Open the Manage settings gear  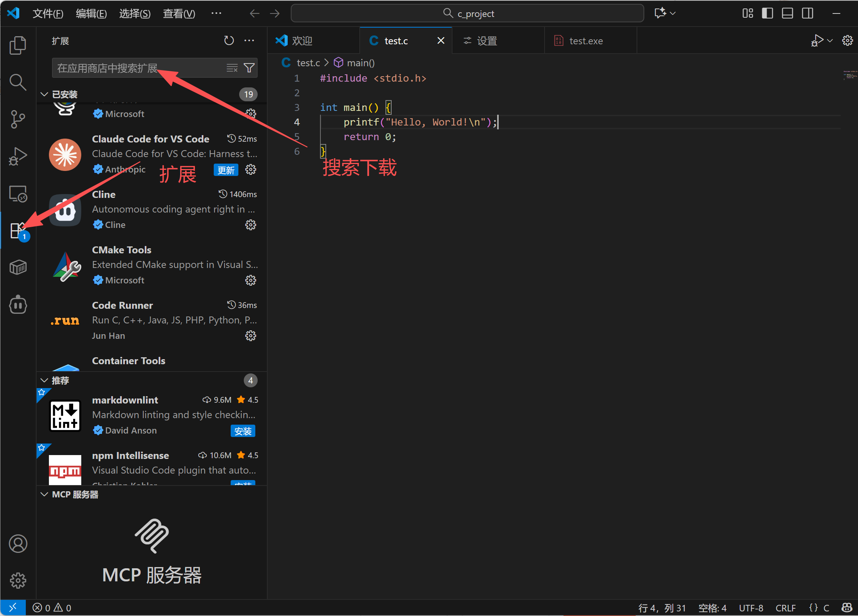[x=18, y=581]
